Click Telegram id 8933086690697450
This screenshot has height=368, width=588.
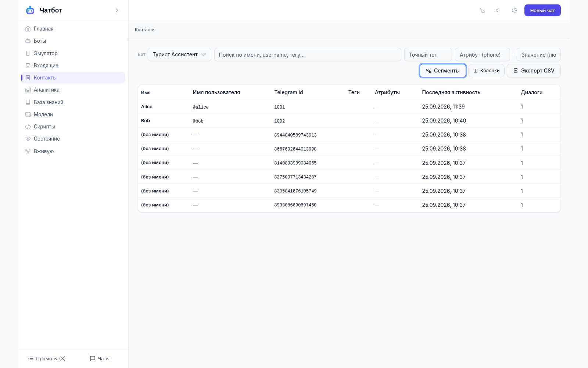[295, 205]
